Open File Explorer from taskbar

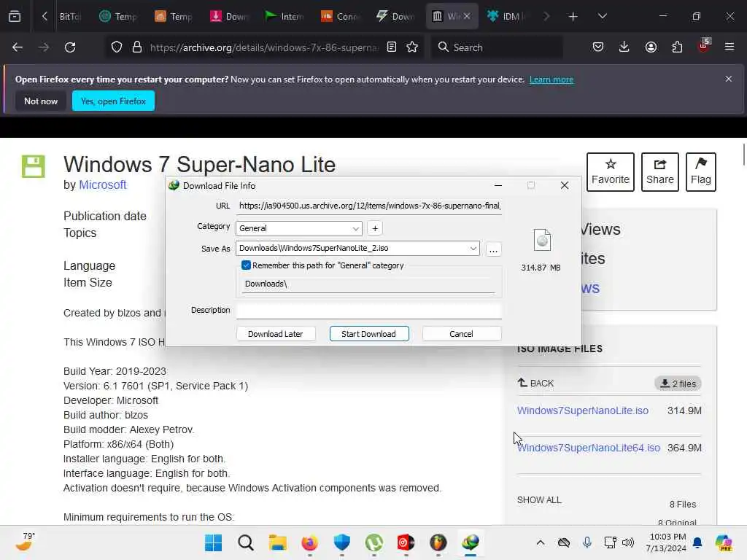pyautogui.click(x=278, y=542)
